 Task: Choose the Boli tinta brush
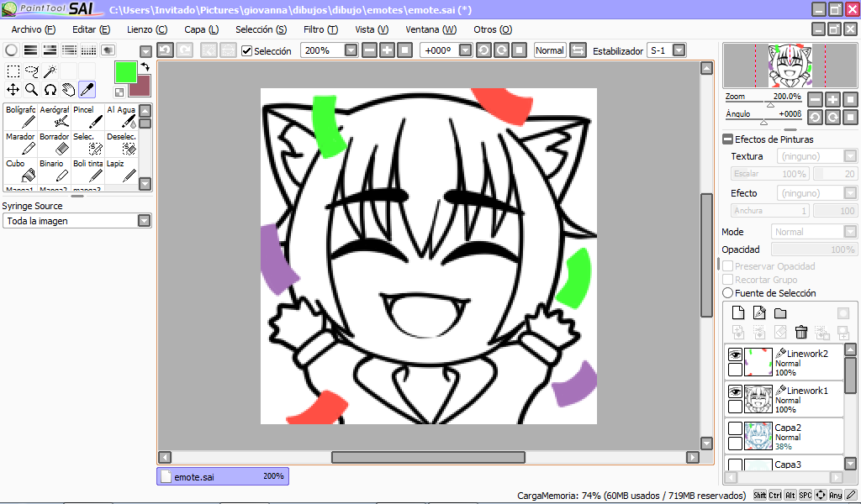(87, 171)
